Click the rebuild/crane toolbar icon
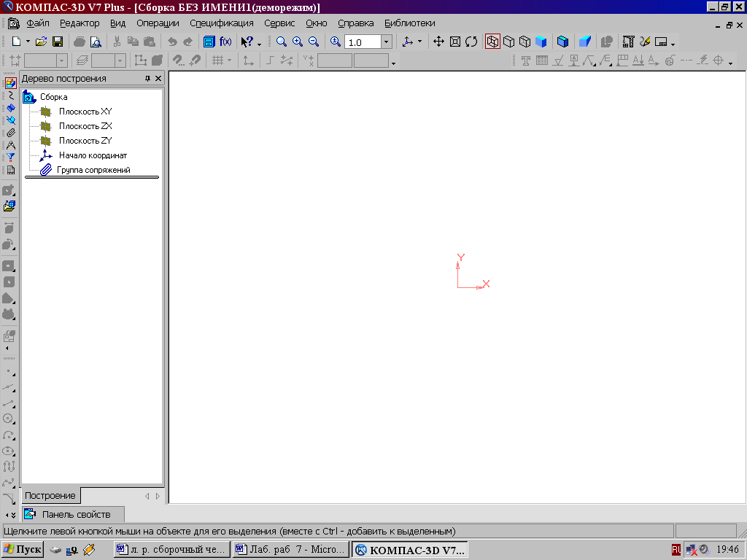 (628, 42)
